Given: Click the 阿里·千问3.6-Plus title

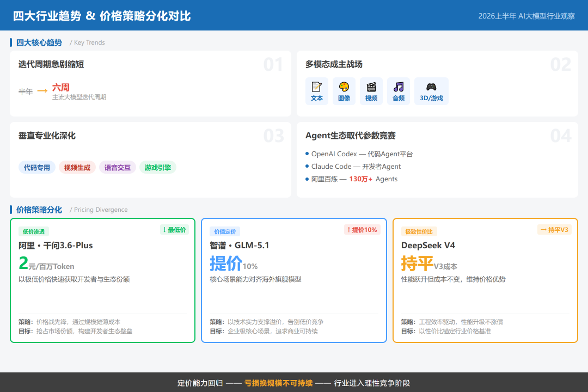Looking at the screenshot, I should click(56, 246).
